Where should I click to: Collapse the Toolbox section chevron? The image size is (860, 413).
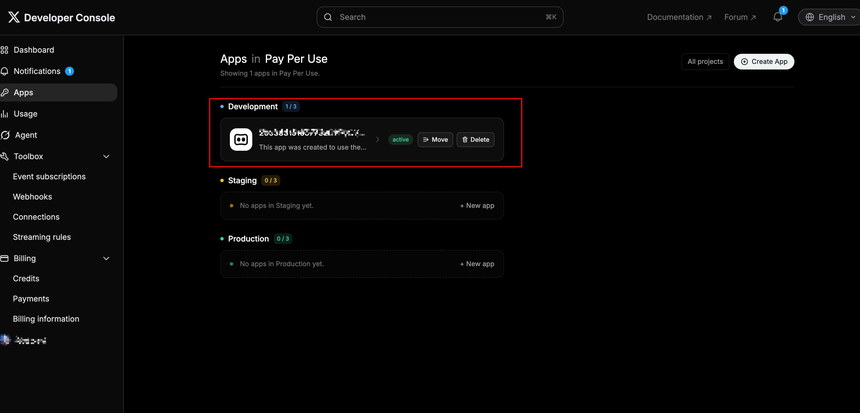pos(106,156)
